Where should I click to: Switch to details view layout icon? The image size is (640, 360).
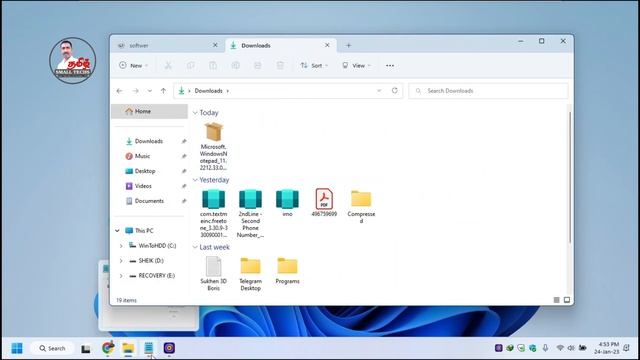tap(556, 300)
